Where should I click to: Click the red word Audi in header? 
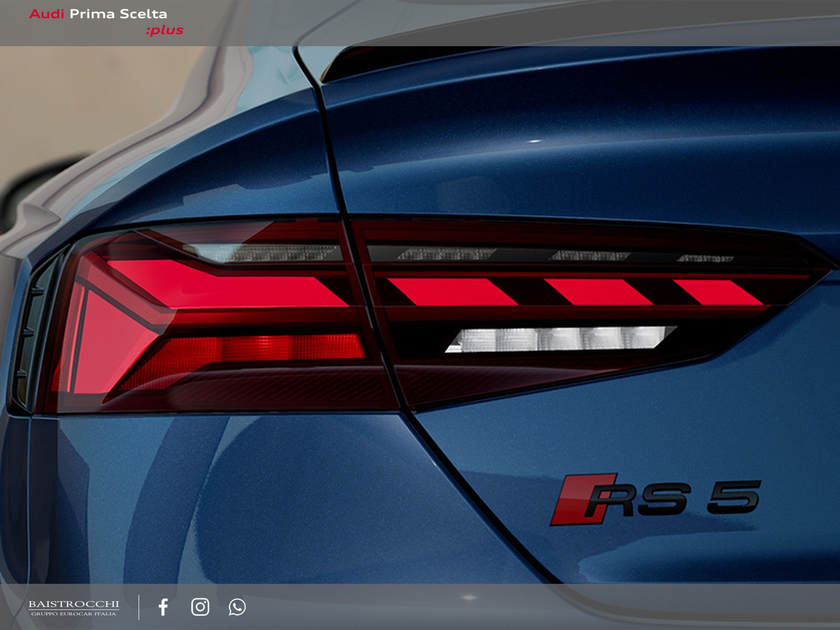[x=46, y=14]
